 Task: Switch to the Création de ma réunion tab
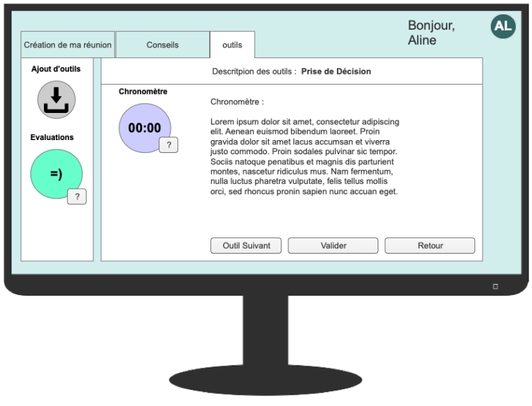[68, 45]
